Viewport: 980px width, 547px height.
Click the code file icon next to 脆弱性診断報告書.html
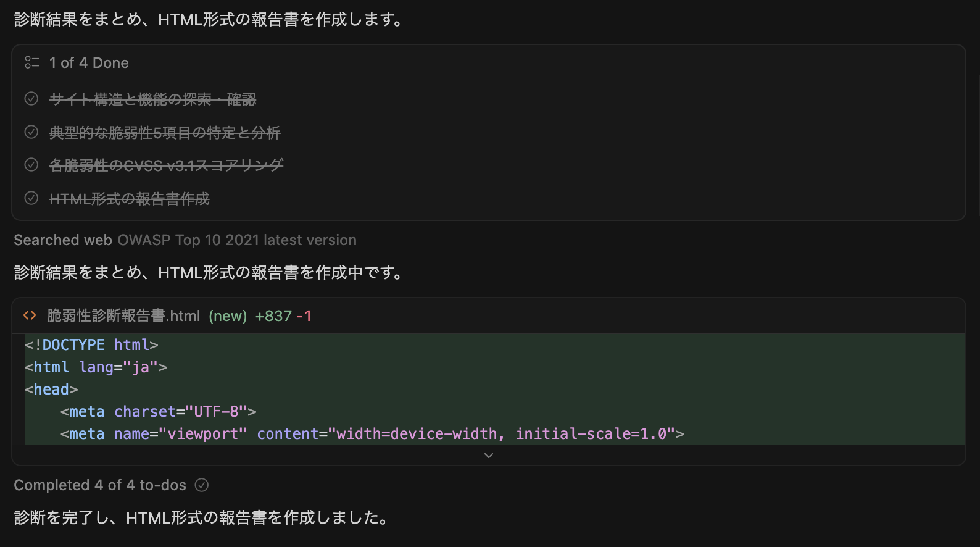pyautogui.click(x=30, y=315)
